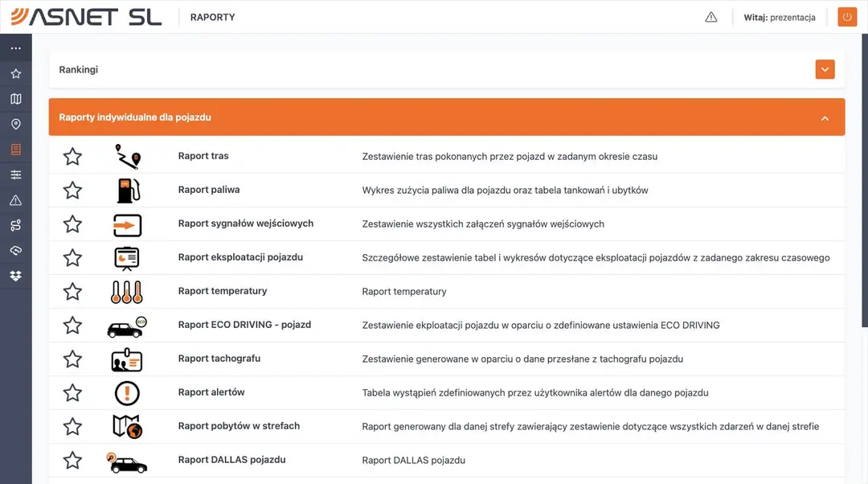868x484 pixels.
Task: Click the map globe icon for strefach report
Action: [x=127, y=427]
